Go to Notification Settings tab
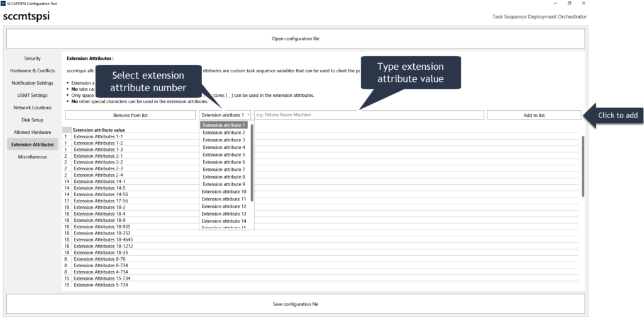The height and width of the screenshot is (320, 644). (32, 83)
